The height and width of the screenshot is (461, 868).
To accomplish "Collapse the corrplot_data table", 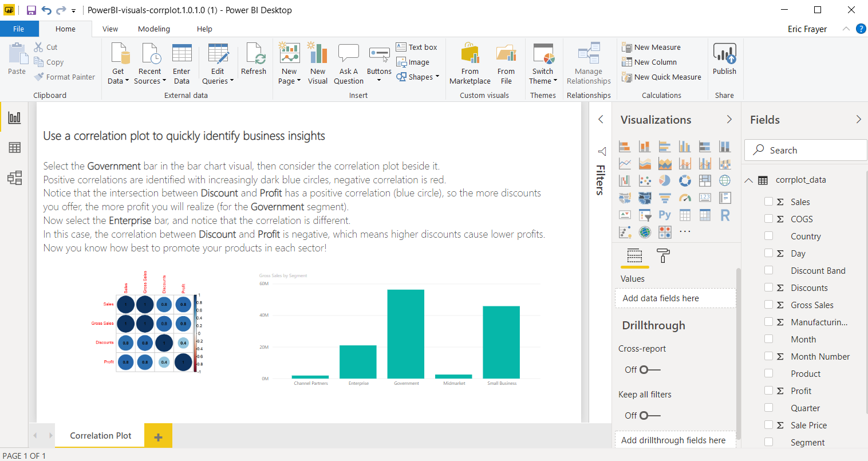I will pos(748,180).
